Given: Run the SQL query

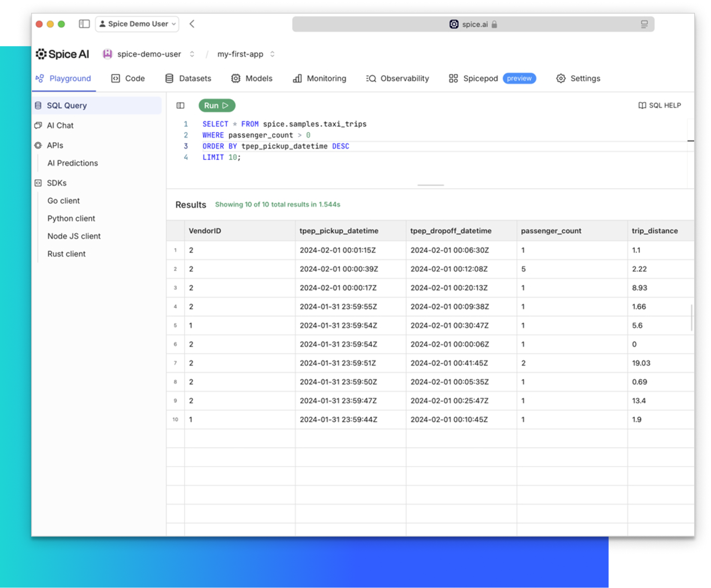Looking at the screenshot, I should click(x=217, y=106).
